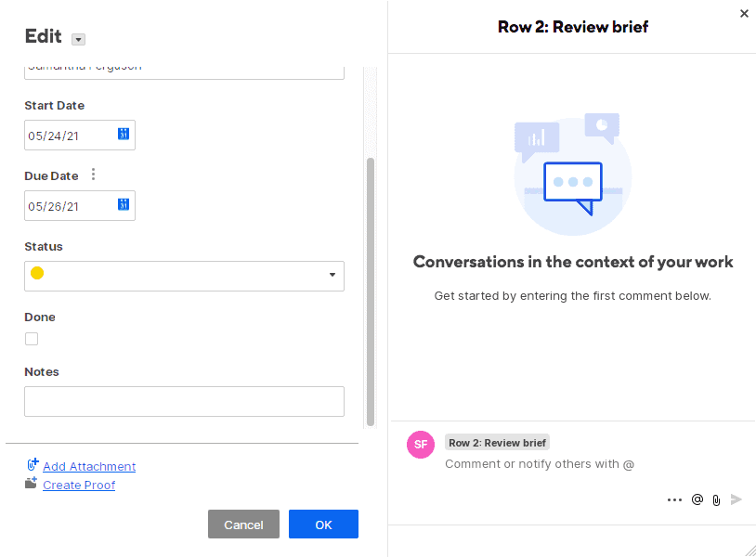
Task: Open the Start Date calendar picker
Action: [124, 135]
